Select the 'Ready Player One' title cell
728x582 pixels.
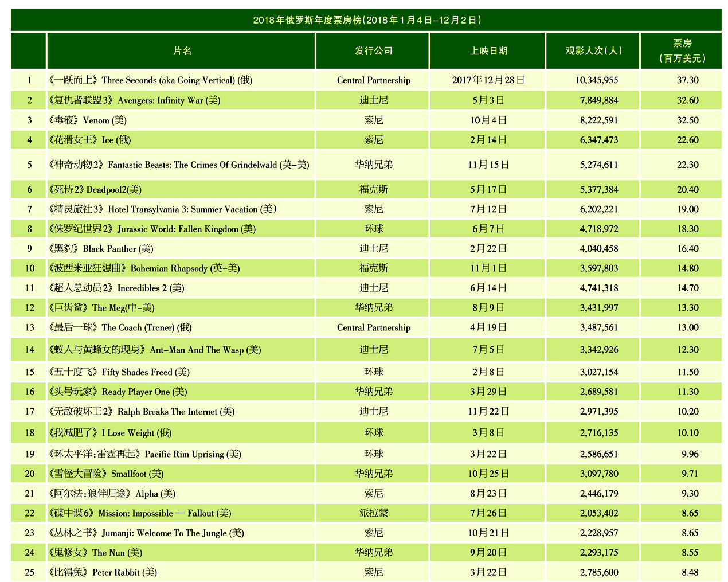tap(119, 392)
